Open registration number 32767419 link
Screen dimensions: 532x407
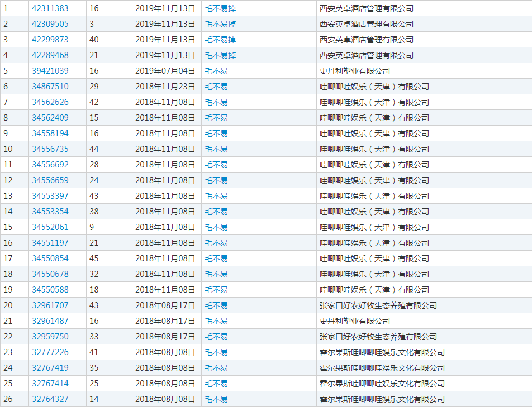pos(50,368)
